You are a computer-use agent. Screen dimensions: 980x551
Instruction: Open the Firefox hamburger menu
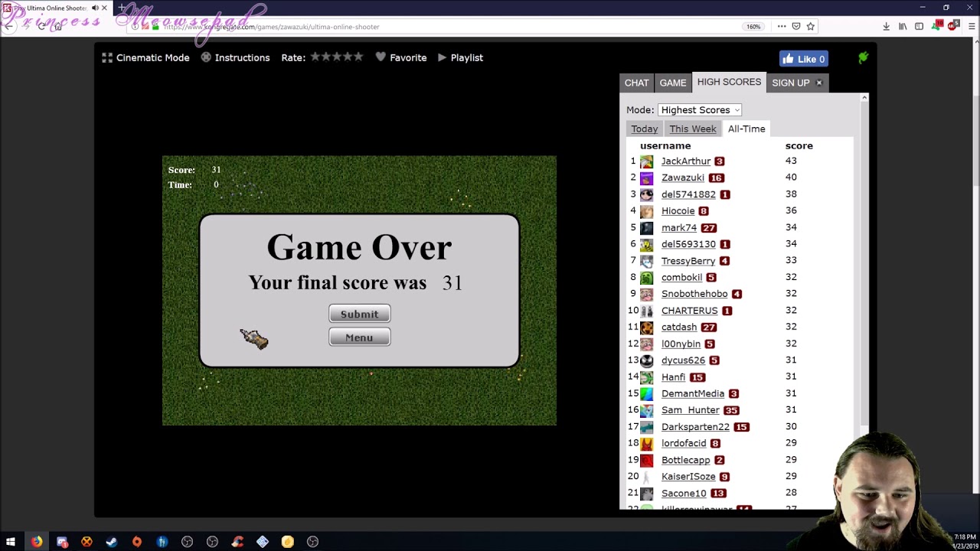(972, 25)
